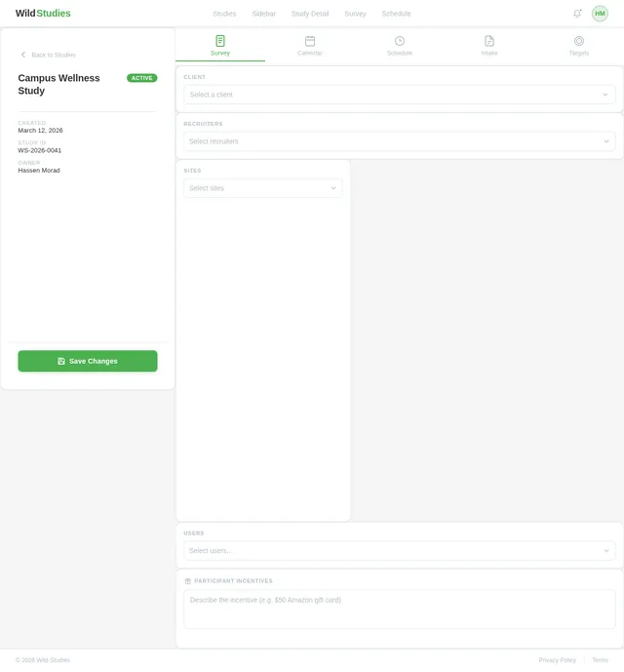Screen dimensions: 624x672
Task: Click the save icon in Save Changes
Action: [x=61, y=361]
